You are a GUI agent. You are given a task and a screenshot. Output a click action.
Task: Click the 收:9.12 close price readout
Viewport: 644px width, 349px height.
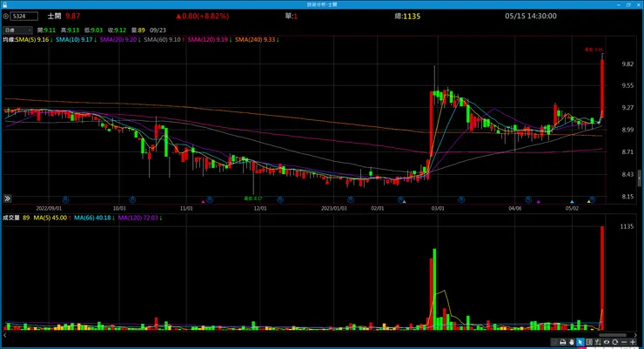click(x=117, y=30)
